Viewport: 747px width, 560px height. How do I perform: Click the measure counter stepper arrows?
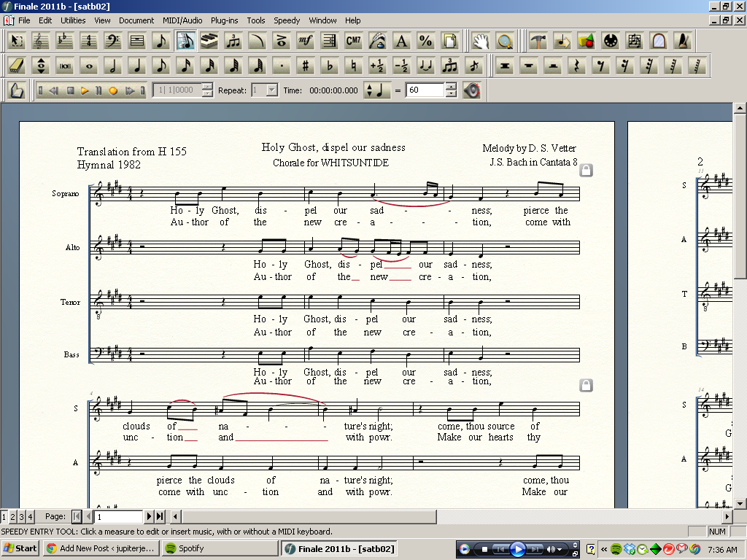[207, 90]
